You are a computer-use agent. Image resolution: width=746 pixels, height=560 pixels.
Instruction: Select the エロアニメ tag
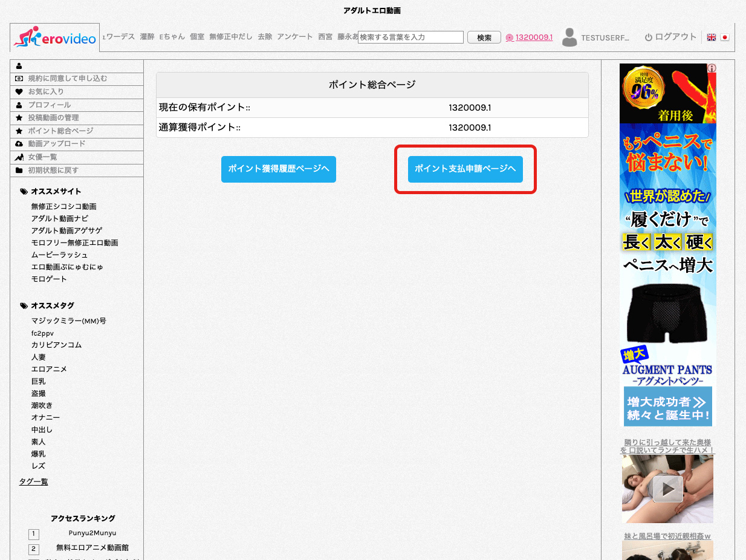(49, 369)
